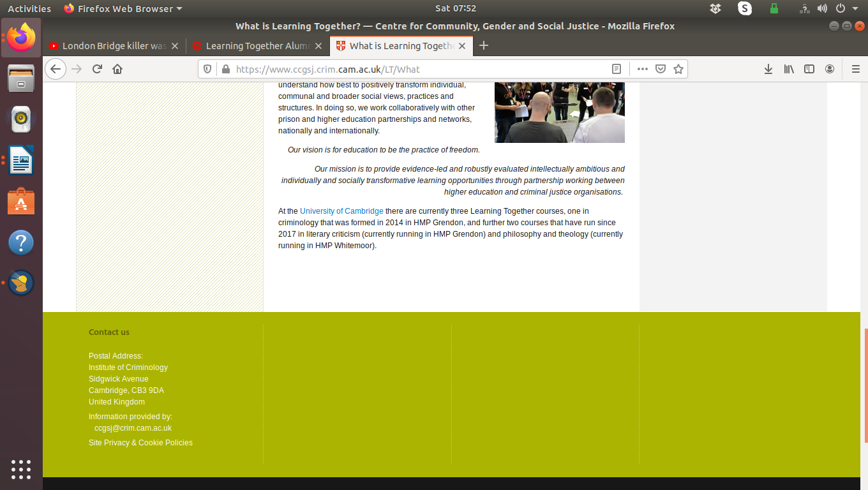Show the Library bookmarks and history menu
This screenshot has height=490, width=868.
(x=789, y=69)
